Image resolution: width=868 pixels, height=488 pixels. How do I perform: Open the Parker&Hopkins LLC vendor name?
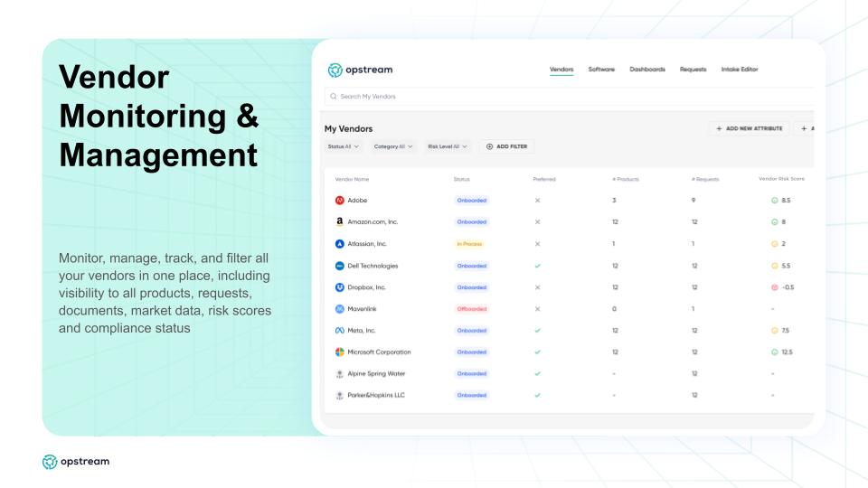click(376, 396)
